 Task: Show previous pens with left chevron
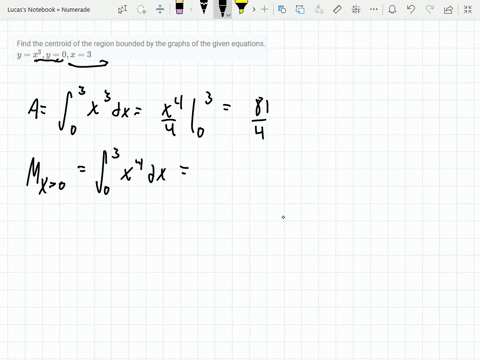[191, 9]
